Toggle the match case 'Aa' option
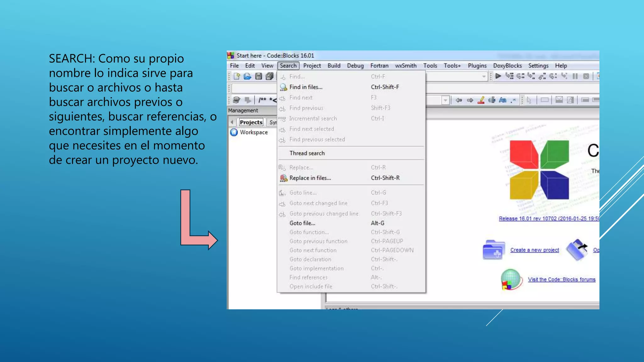 click(x=502, y=100)
